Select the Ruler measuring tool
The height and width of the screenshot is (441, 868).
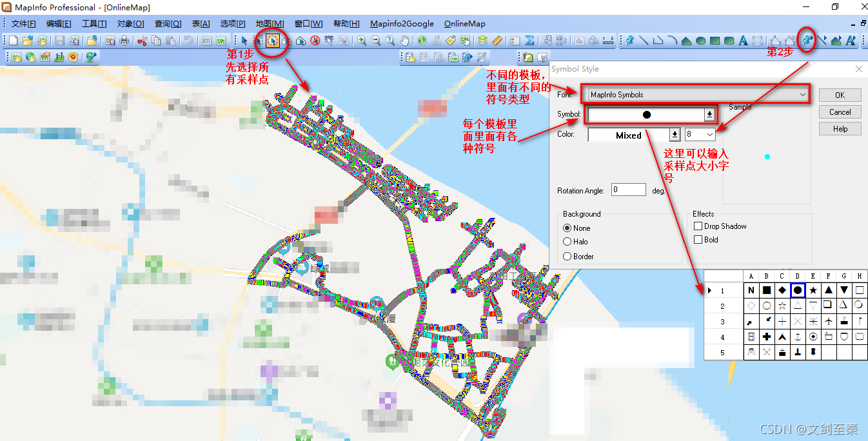click(x=497, y=40)
